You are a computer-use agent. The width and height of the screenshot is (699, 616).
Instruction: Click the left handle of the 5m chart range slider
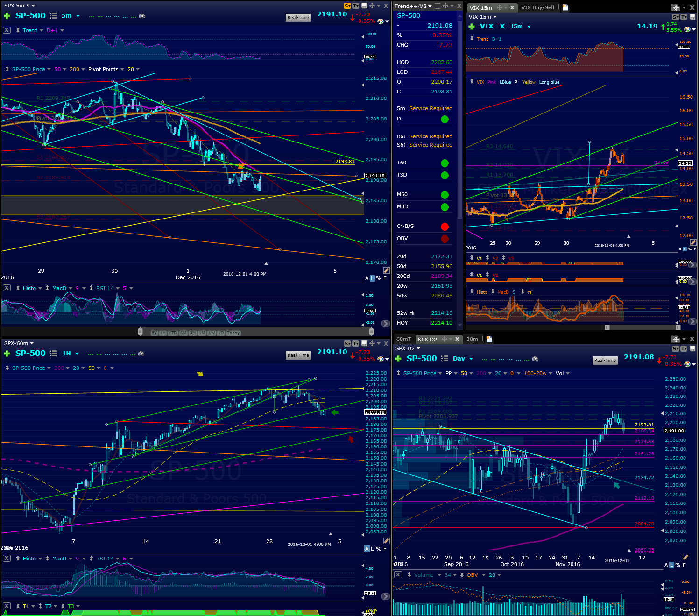pyautogui.click(x=140, y=332)
